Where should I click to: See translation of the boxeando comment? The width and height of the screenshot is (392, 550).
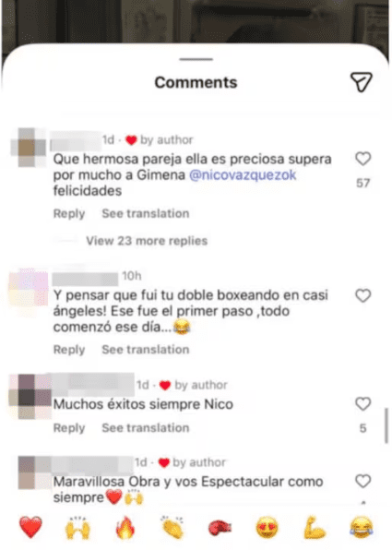coord(146,350)
